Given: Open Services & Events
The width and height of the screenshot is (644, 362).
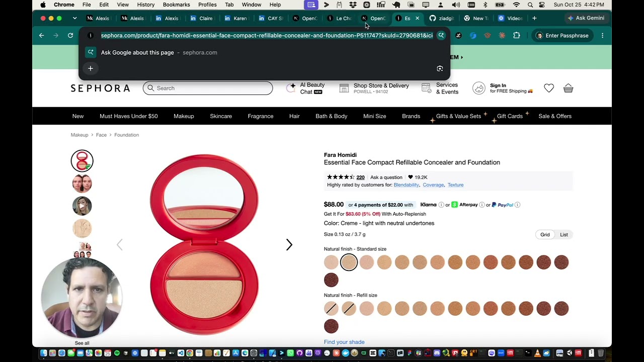Looking at the screenshot, I should (x=440, y=88).
